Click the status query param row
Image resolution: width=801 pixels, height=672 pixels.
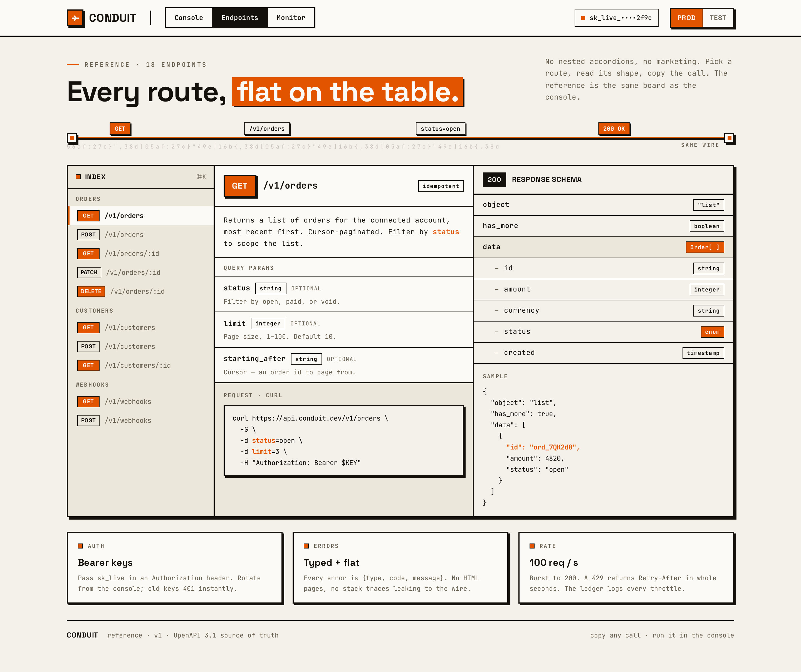(344, 295)
